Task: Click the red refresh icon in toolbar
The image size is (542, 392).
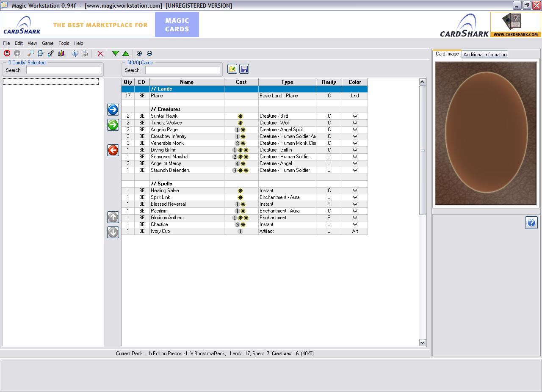Action: tap(7, 53)
